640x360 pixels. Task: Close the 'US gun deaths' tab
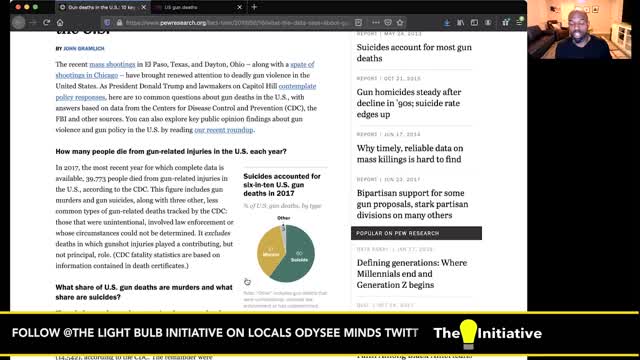click(240, 7)
